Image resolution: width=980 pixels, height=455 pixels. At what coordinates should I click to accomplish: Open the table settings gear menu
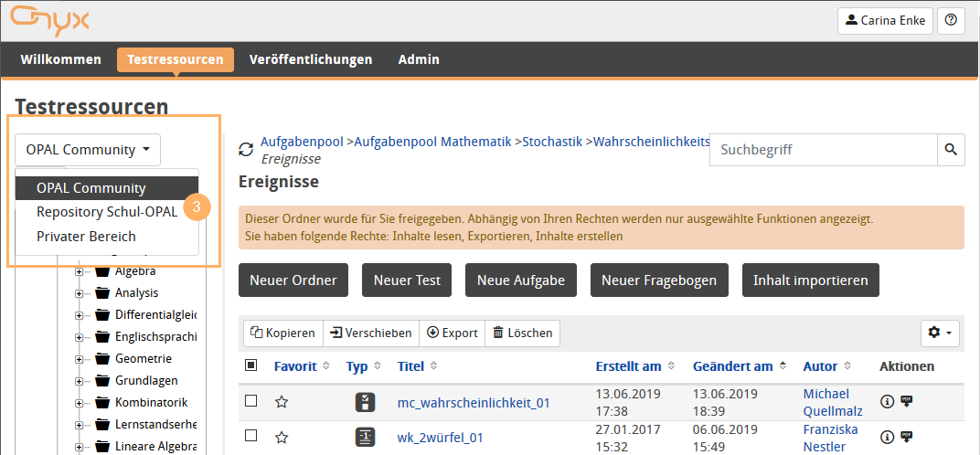coord(940,333)
